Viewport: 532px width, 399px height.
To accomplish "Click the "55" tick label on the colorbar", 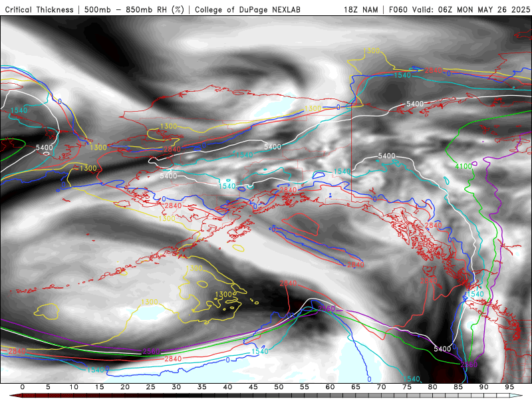I will 305,387.
